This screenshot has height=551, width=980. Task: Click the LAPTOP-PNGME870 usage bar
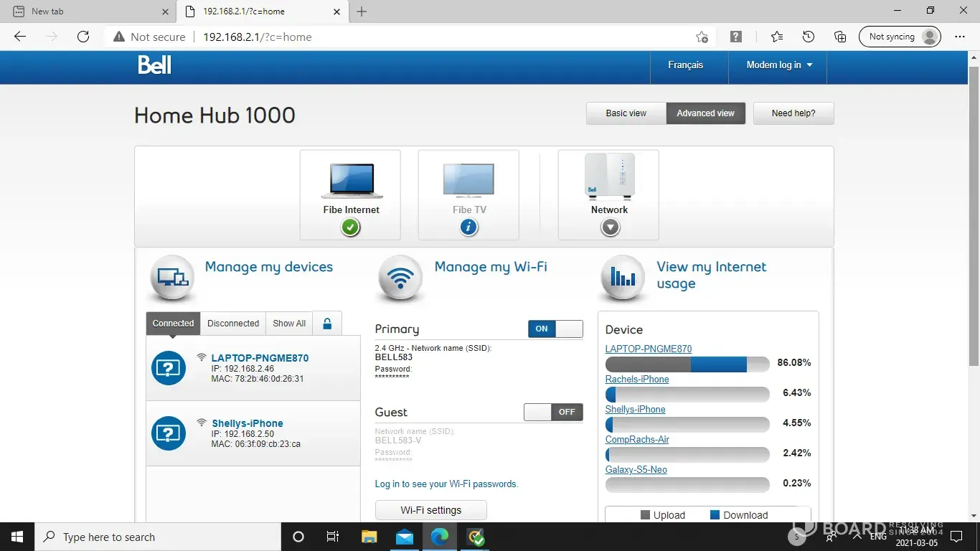coord(687,364)
